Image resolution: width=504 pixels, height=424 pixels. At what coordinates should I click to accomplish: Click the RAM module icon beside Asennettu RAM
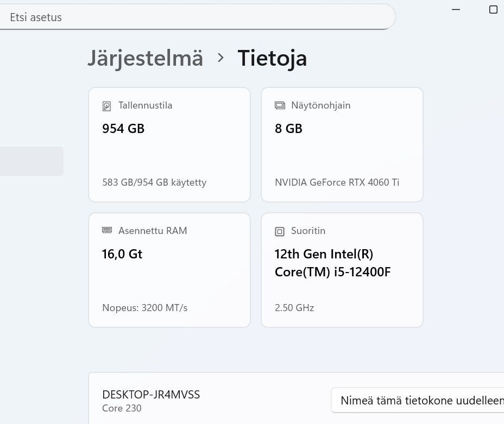pyautogui.click(x=107, y=231)
